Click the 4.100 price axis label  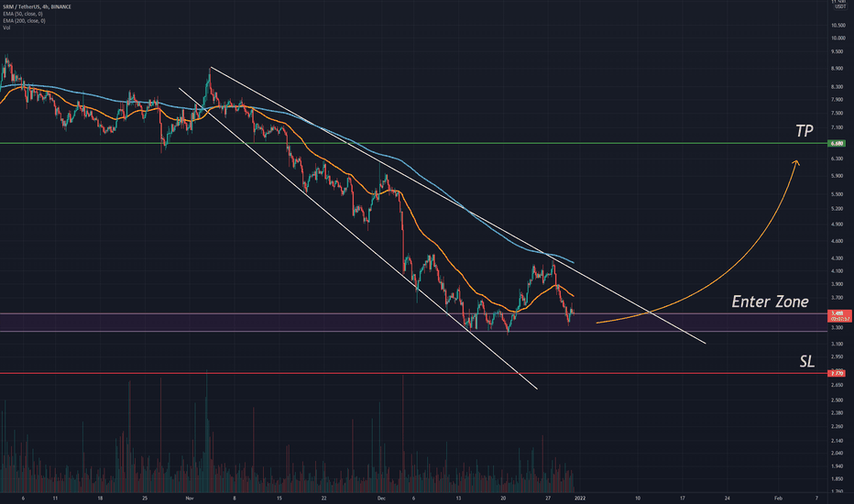click(838, 271)
